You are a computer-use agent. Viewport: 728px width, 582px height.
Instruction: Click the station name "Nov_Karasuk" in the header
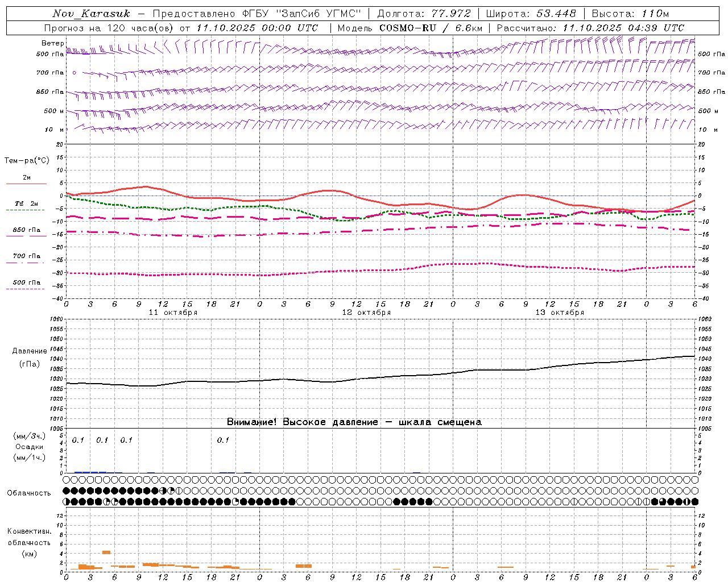[91, 14]
